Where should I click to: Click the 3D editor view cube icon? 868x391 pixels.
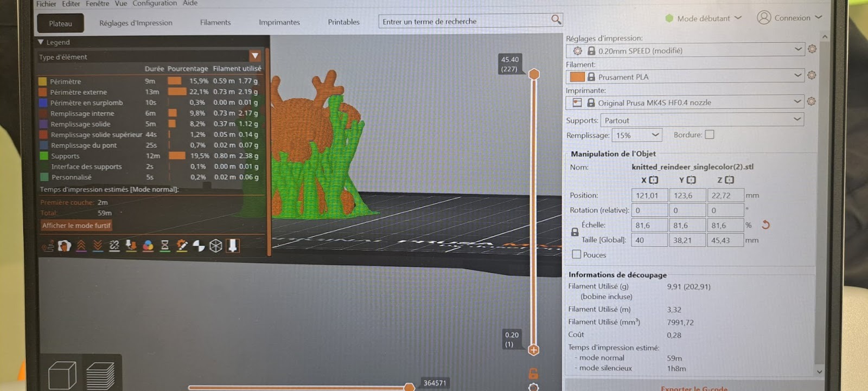pos(62,375)
